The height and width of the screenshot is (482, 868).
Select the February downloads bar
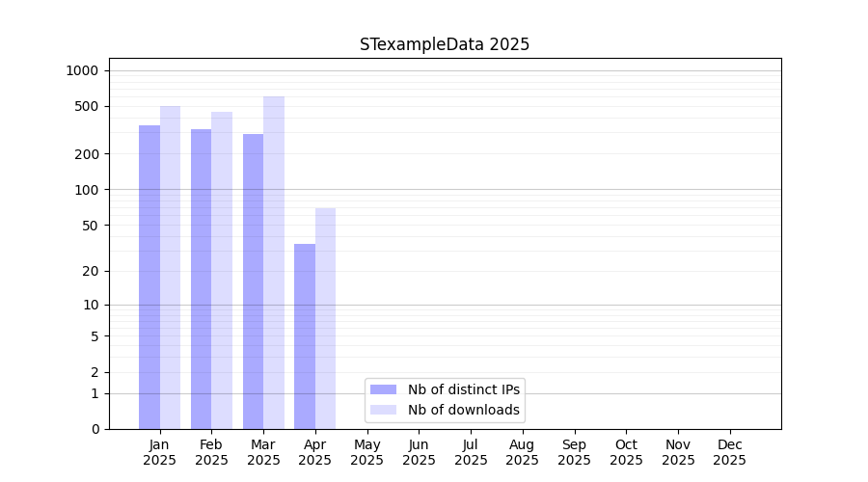click(x=222, y=271)
